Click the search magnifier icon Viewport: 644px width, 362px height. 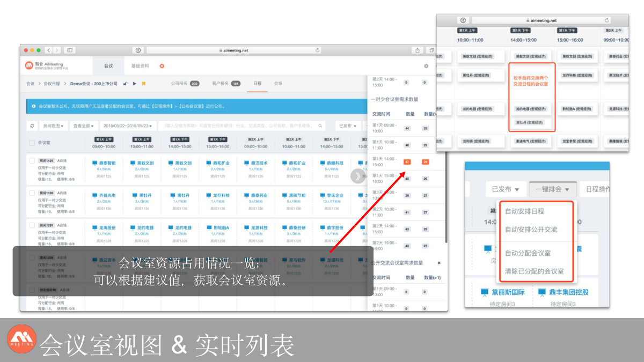tap(320, 125)
